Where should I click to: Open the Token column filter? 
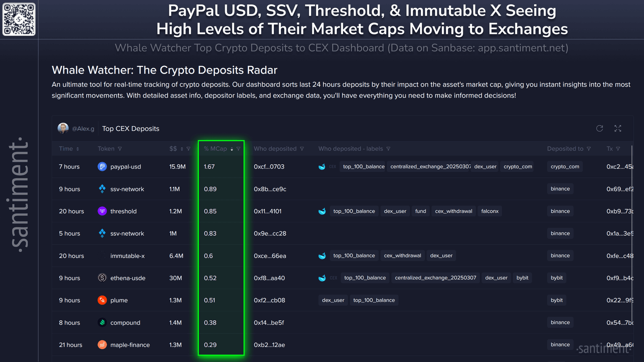coord(120,149)
